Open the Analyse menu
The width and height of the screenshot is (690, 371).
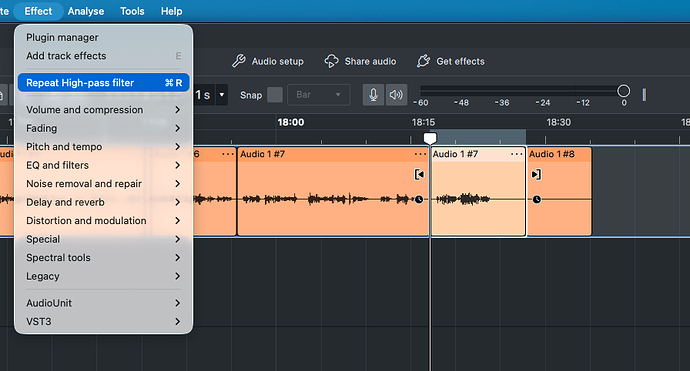click(86, 11)
